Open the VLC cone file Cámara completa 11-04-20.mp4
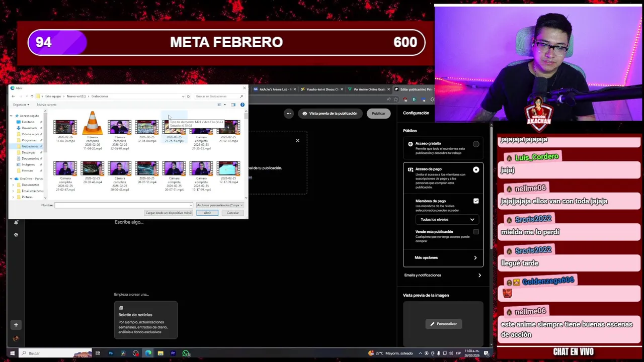This screenshot has height=362, width=644. 92,130
